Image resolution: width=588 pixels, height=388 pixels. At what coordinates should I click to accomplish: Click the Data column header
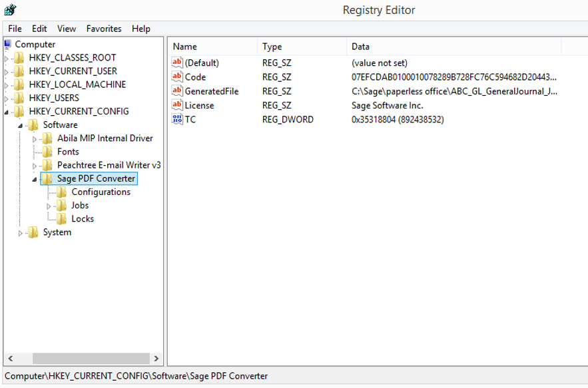(x=453, y=47)
